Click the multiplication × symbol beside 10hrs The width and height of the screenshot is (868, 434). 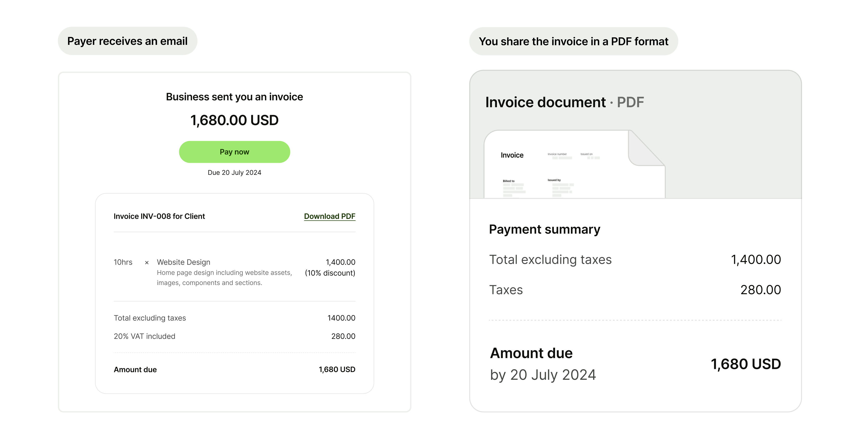pos(147,263)
